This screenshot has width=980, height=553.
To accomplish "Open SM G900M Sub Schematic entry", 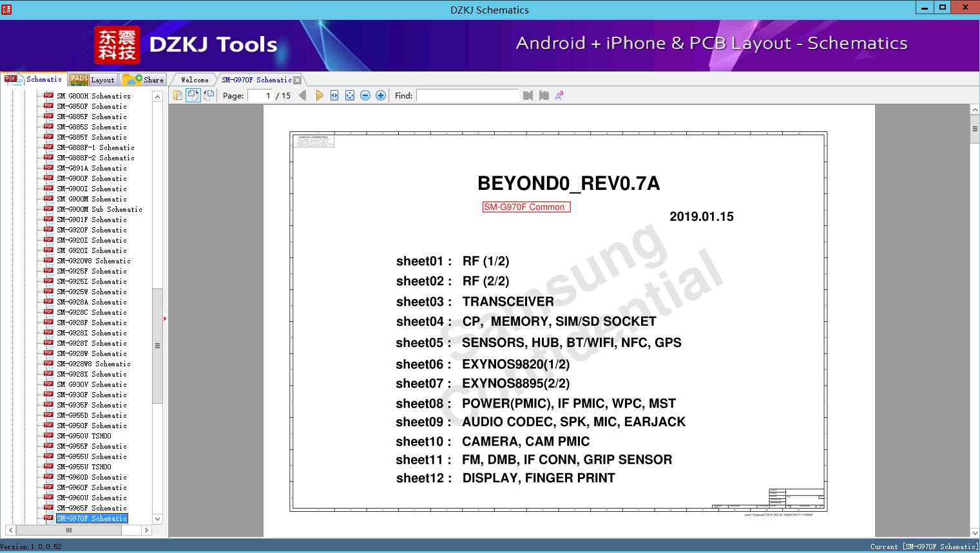I will (99, 209).
